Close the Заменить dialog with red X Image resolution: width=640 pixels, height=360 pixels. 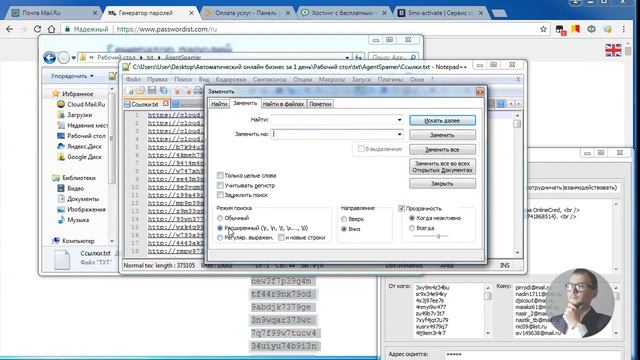pyautogui.click(x=480, y=91)
